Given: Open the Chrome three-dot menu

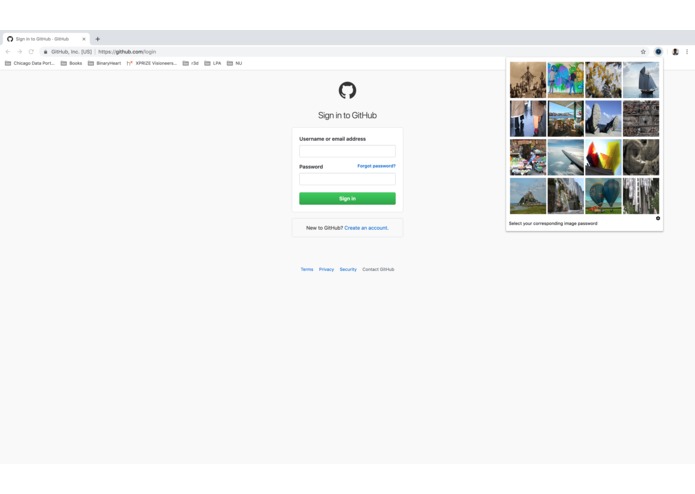Looking at the screenshot, I should [x=687, y=52].
